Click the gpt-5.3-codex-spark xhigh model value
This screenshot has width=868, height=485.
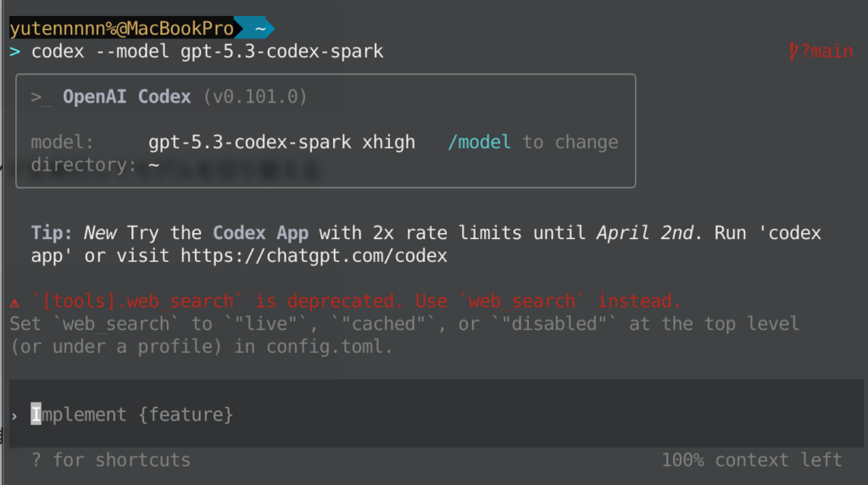pos(281,142)
